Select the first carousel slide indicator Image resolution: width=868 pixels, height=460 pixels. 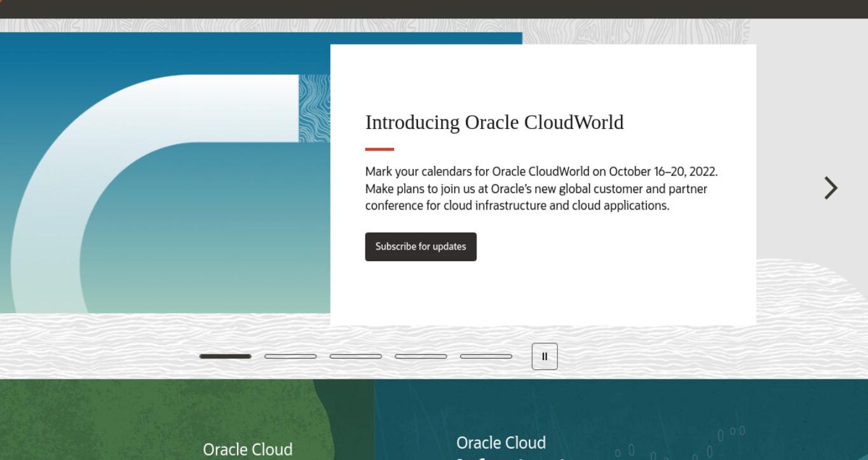[226, 356]
